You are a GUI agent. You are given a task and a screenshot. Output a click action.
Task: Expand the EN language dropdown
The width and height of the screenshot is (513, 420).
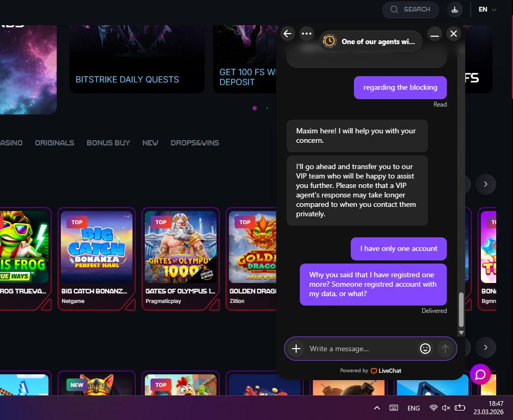tap(487, 9)
